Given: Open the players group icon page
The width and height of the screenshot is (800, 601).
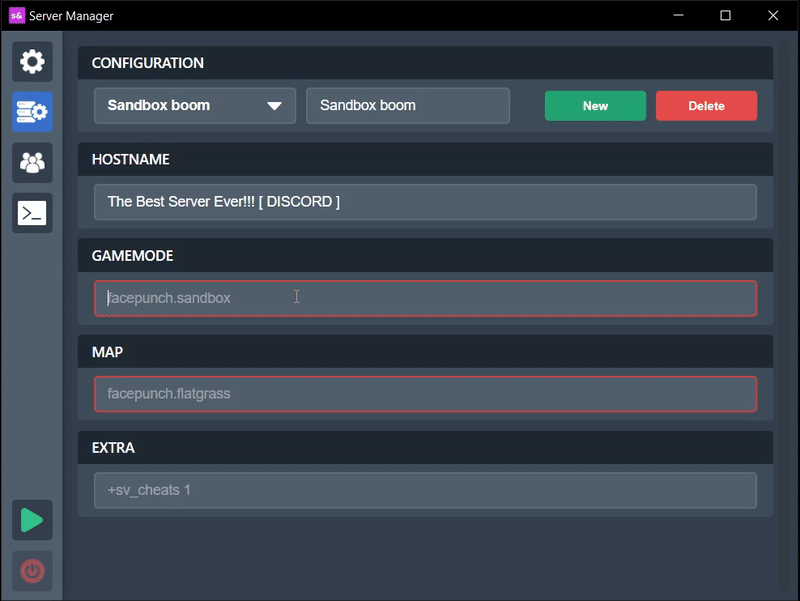Looking at the screenshot, I should pyautogui.click(x=32, y=163).
